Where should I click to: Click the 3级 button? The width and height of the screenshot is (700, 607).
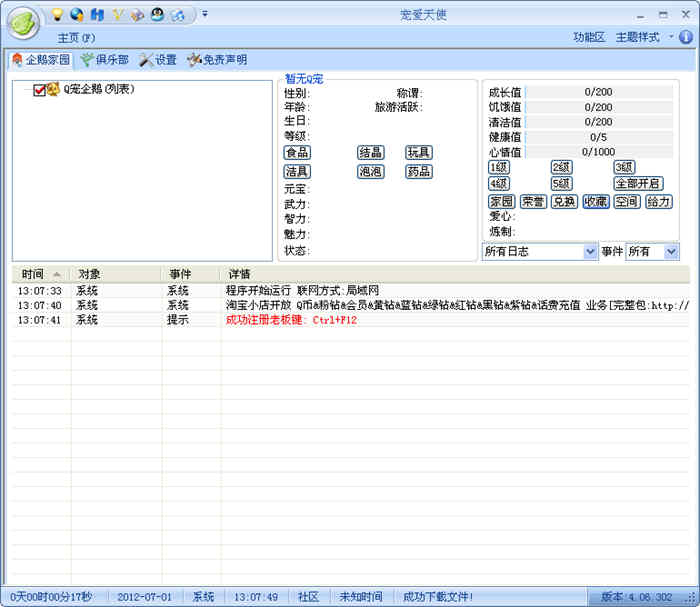coord(624,168)
